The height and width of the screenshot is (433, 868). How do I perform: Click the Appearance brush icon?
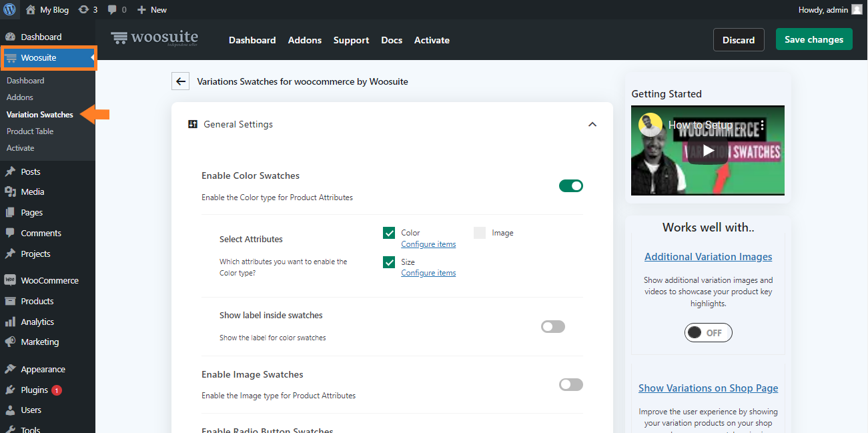coord(10,369)
